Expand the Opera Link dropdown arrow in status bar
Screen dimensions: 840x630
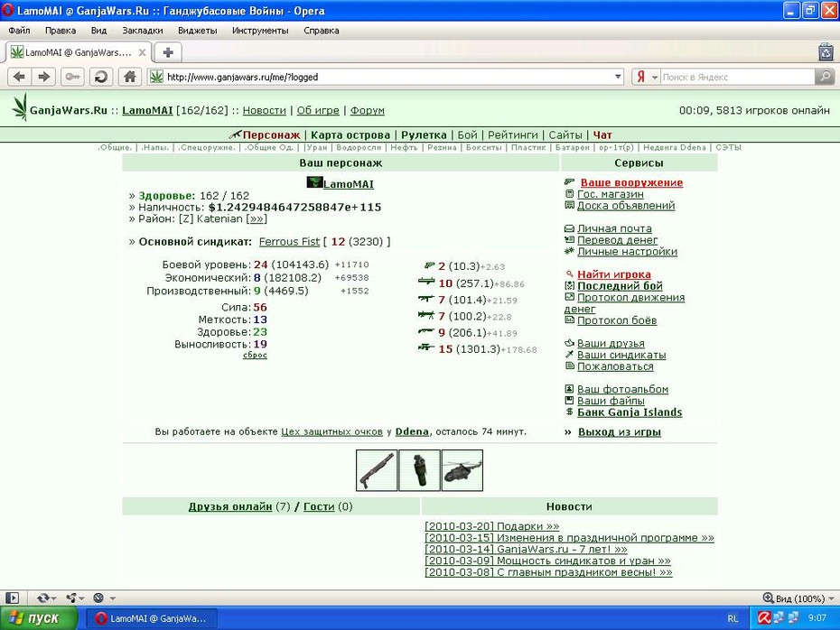point(53,598)
